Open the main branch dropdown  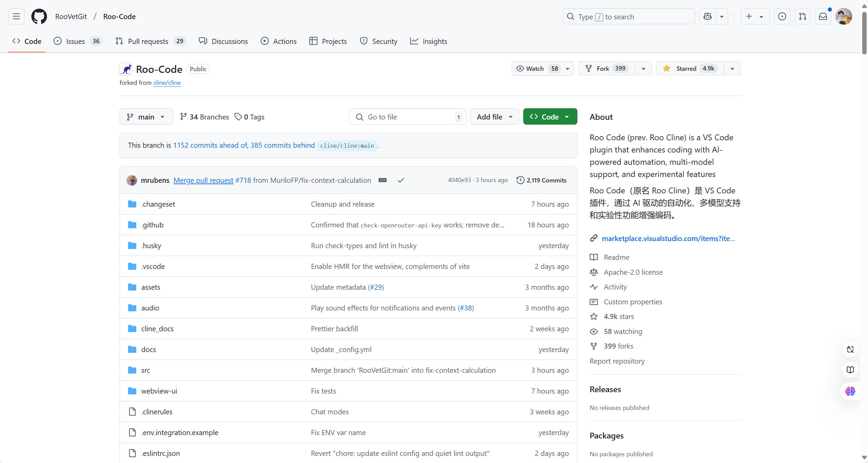(x=146, y=117)
